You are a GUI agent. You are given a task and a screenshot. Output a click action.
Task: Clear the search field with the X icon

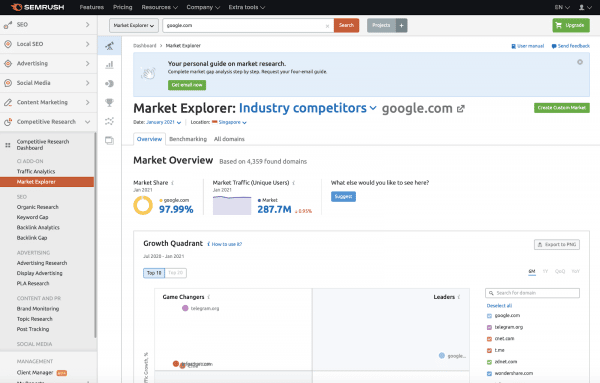tap(327, 26)
